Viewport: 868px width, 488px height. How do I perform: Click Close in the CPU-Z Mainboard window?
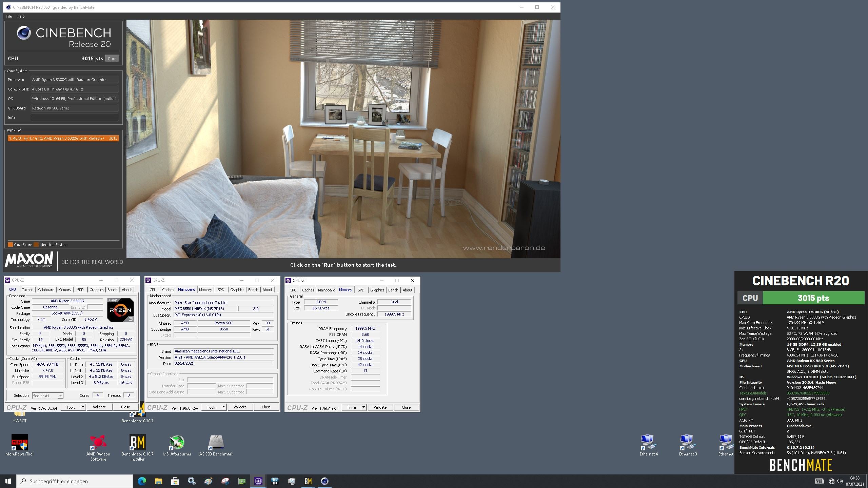266,407
